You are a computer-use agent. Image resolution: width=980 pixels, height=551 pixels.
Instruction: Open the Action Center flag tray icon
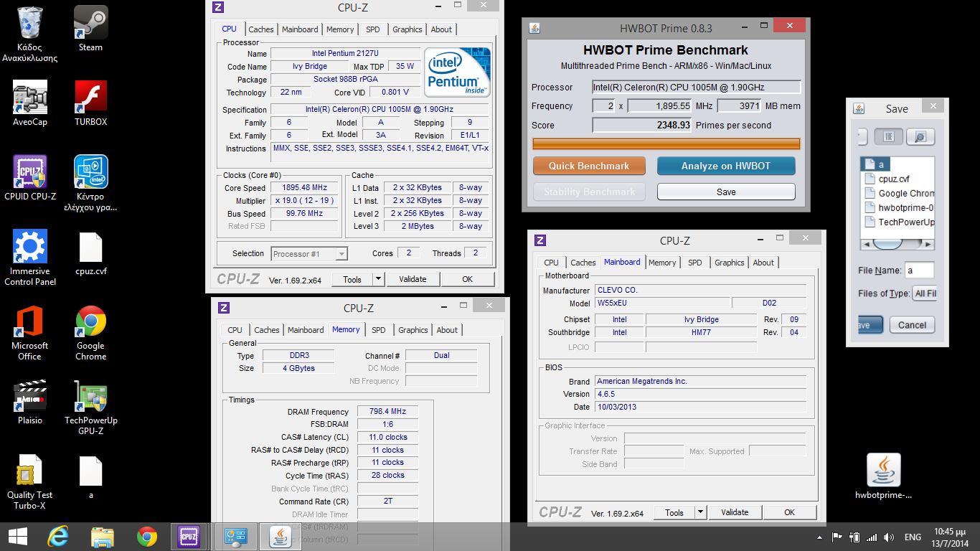coord(837,537)
